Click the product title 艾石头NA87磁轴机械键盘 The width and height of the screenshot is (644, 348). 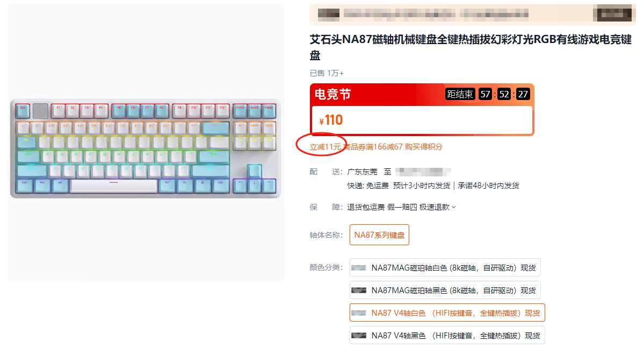[x=471, y=47]
